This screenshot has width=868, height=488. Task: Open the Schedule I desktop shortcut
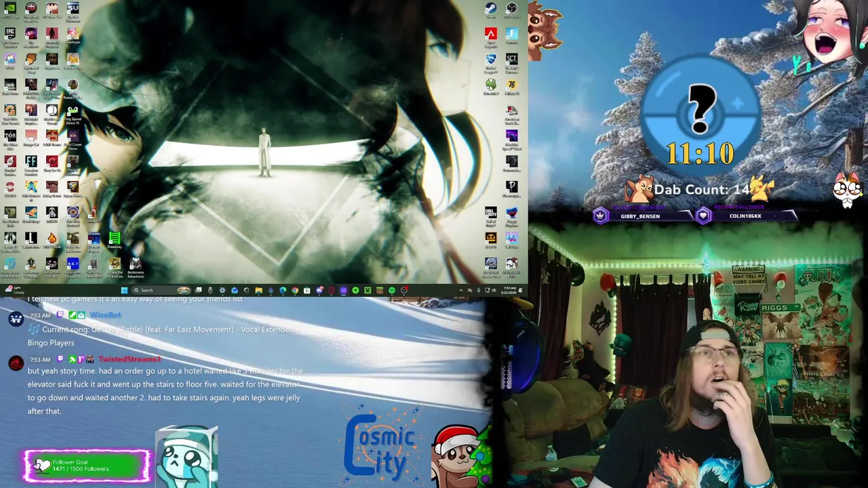pos(491,85)
